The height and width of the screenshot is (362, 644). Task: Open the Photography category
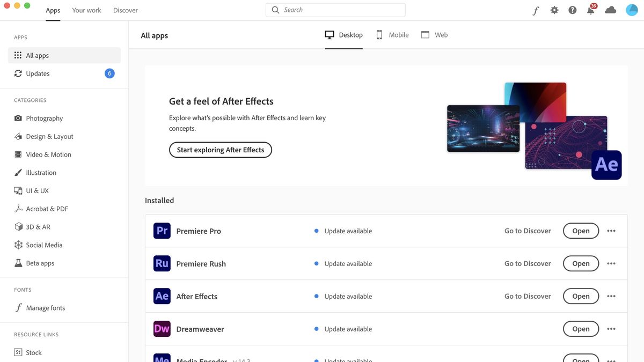45,118
